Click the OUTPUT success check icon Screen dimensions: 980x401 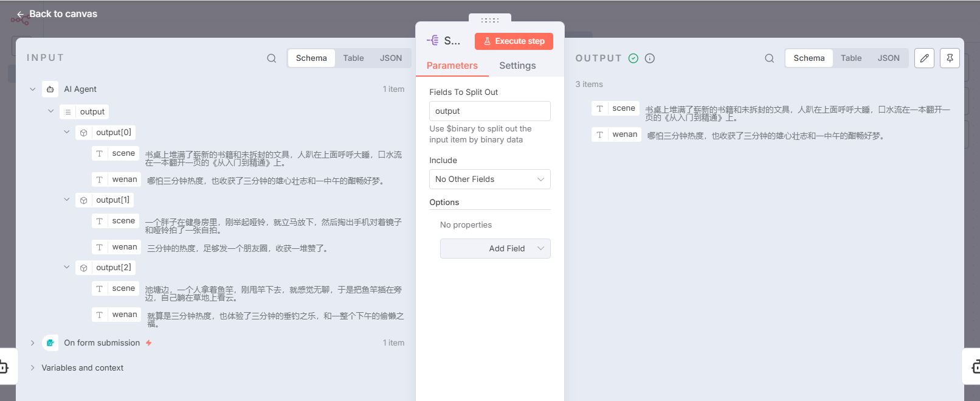pos(633,58)
